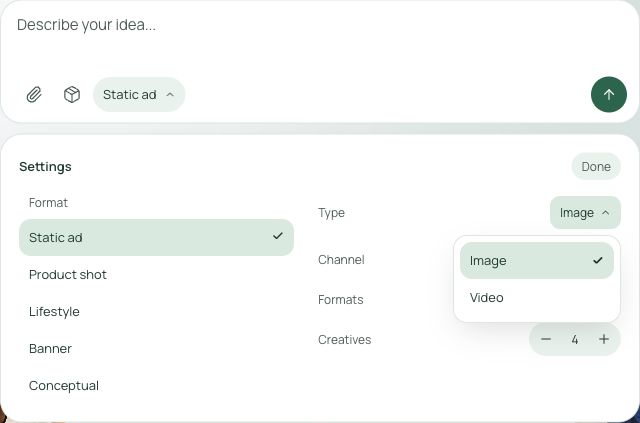Choose the Product shot format

pos(156,274)
